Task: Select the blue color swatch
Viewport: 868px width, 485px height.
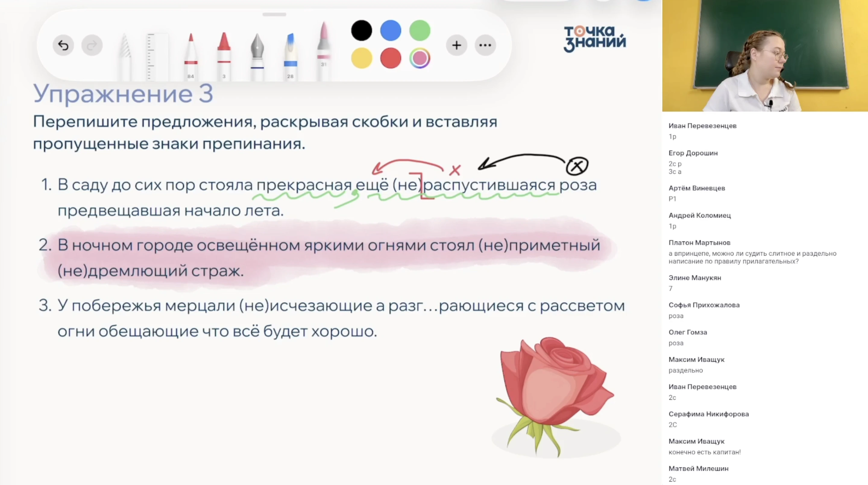Action: 391,30
